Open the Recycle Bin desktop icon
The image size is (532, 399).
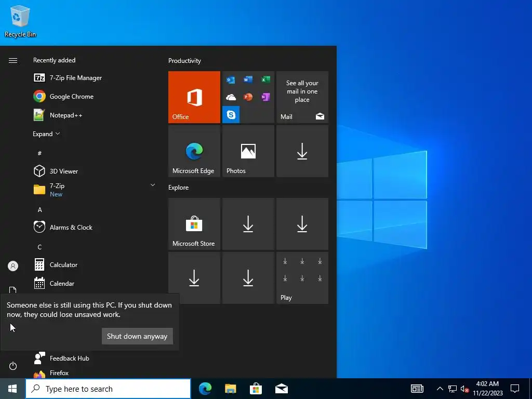pyautogui.click(x=20, y=21)
